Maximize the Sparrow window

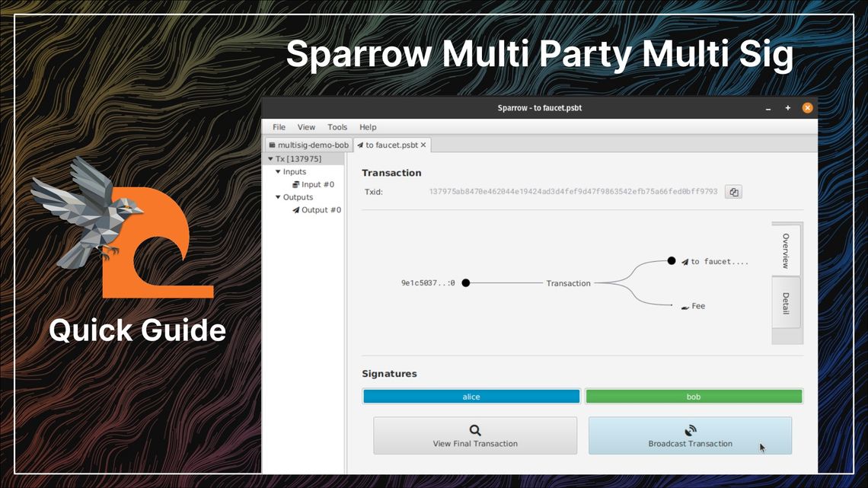(x=788, y=108)
